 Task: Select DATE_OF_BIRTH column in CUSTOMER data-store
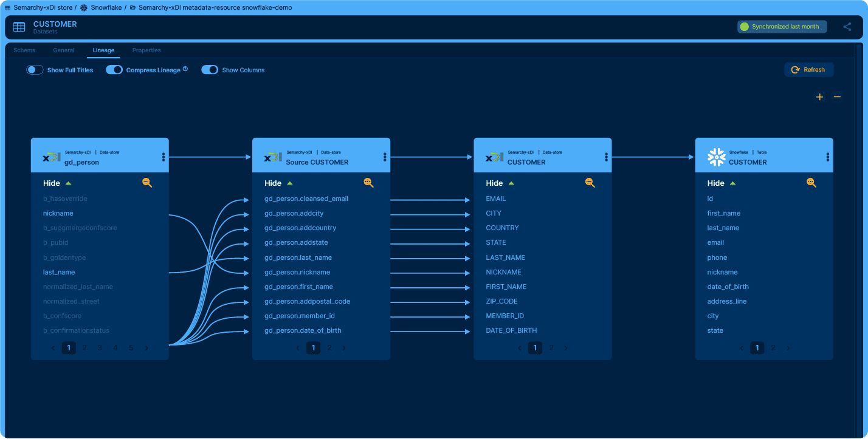click(x=511, y=330)
